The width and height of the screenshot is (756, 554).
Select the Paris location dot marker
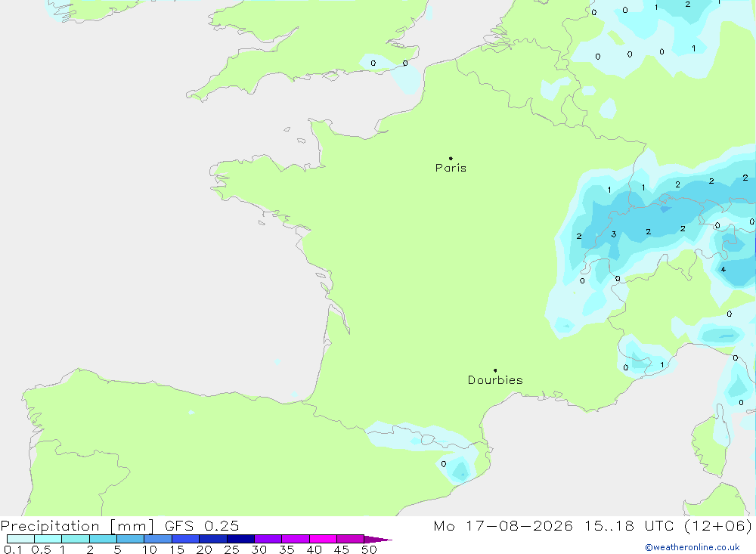(451, 158)
